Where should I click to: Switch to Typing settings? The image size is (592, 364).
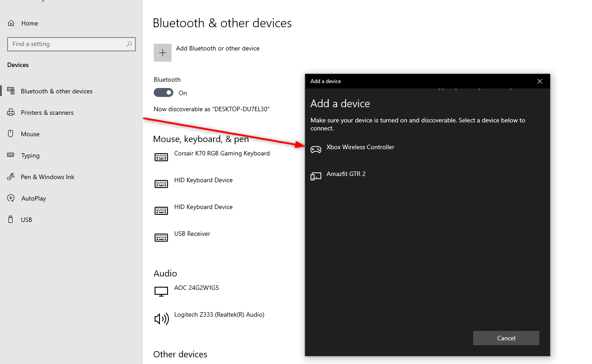pos(30,155)
